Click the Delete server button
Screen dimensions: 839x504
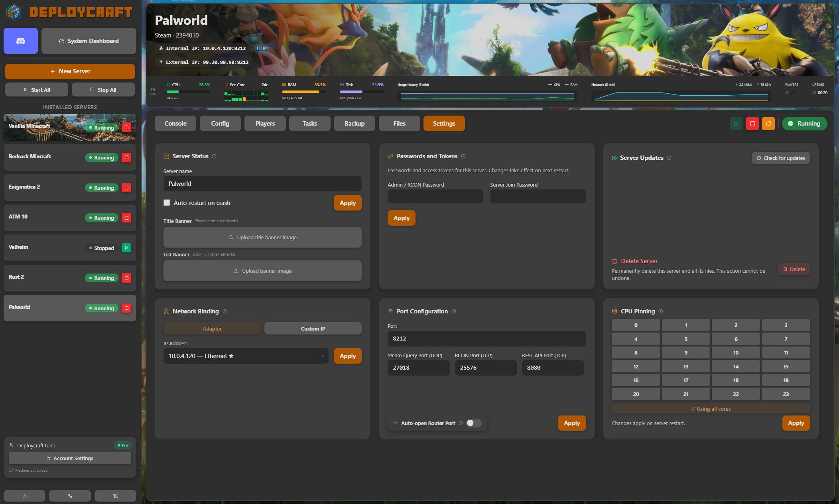pyautogui.click(x=794, y=269)
